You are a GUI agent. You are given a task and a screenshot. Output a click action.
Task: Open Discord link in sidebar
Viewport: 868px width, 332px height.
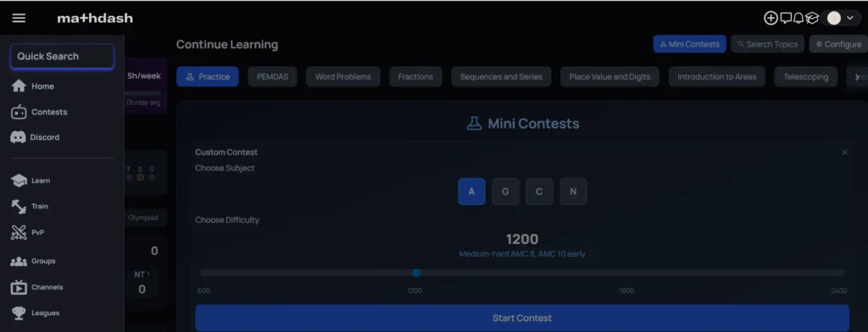click(35, 137)
